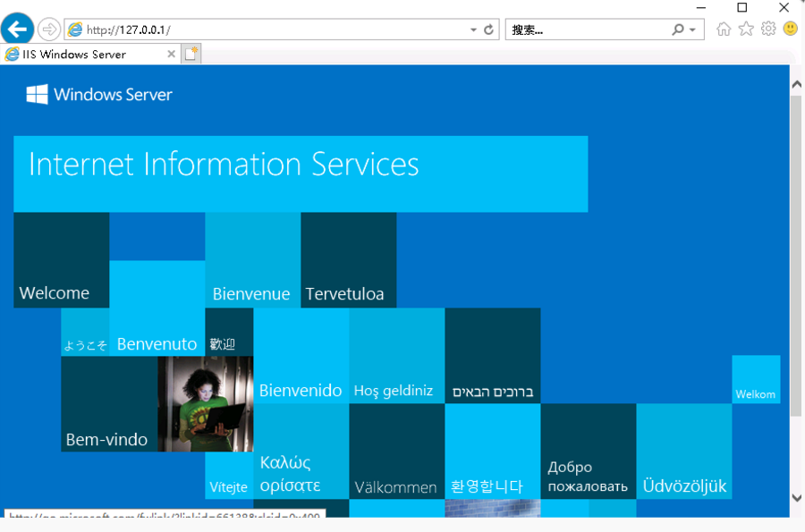Open the Tools gear icon
The width and height of the screenshot is (805, 532).
coord(768,30)
